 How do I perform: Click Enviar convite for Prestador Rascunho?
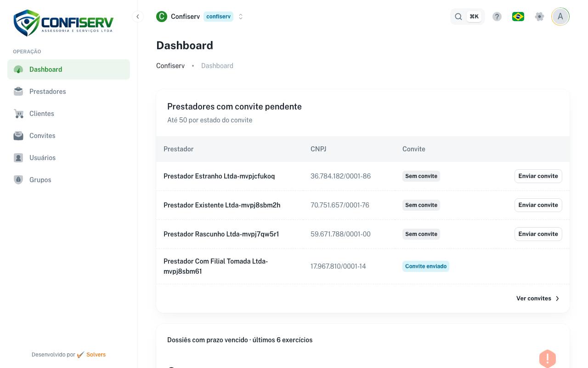[538, 234]
